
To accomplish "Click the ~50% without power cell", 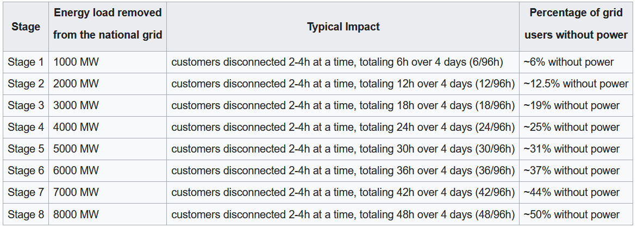I will [x=571, y=214].
